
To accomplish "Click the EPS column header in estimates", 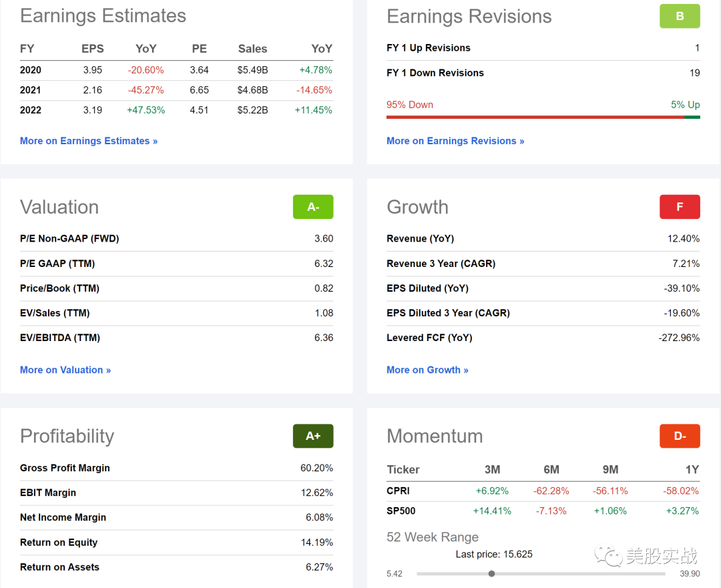I will click(92, 49).
